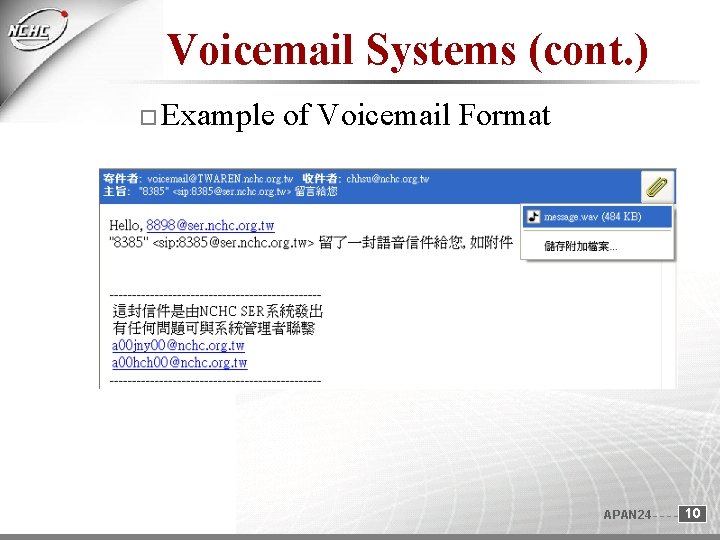Click the "Voicemail Systems (cont.)" title
Image resolution: width=720 pixels, height=540 pixels.
coord(407,50)
